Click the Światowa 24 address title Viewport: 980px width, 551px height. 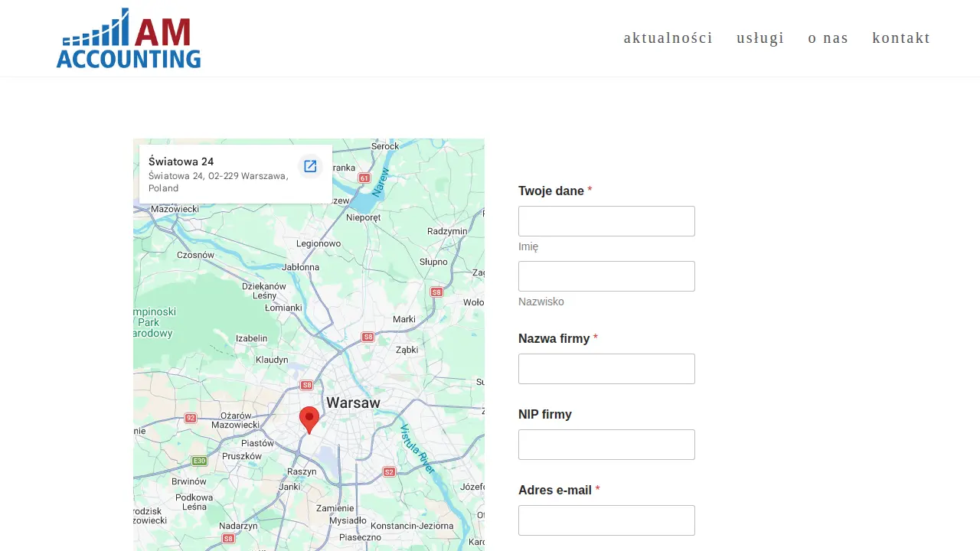coord(181,161)
